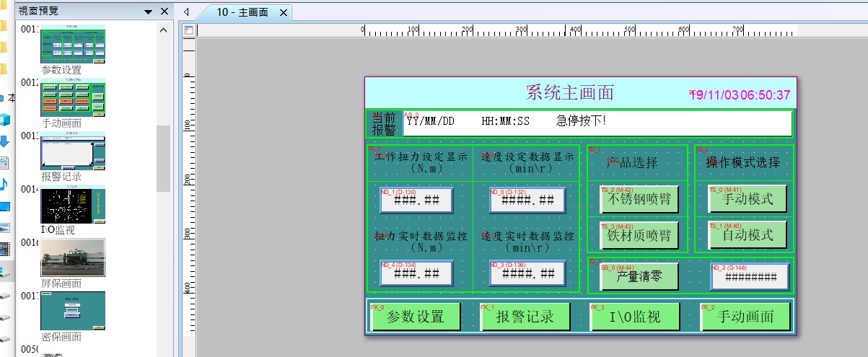Viewport: 868px width, 357px height.
Task: Select the 参数设置 screen thumbnail
Action: 73,45
